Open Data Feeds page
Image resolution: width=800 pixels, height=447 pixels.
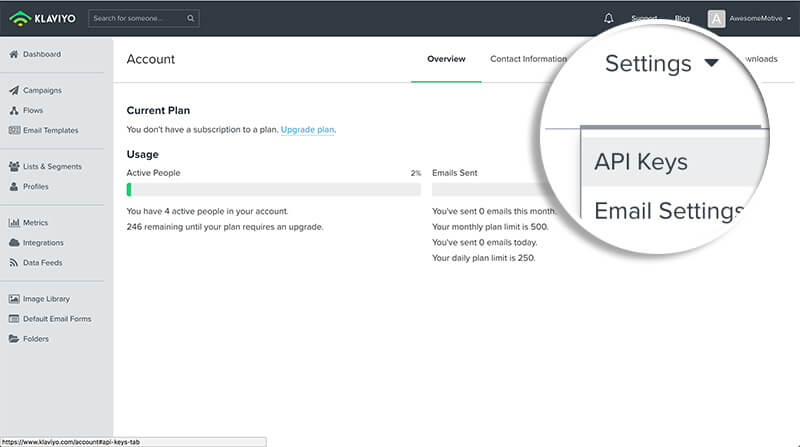pos(42,263)
